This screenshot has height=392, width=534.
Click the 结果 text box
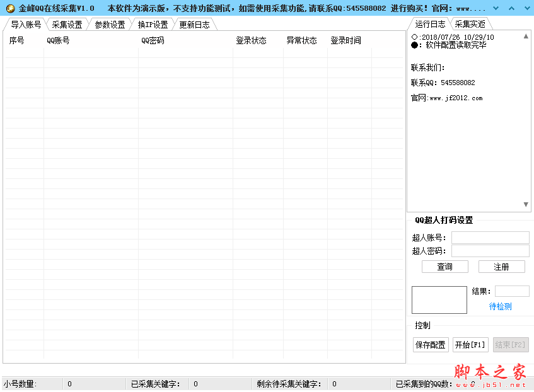point(511,291)
